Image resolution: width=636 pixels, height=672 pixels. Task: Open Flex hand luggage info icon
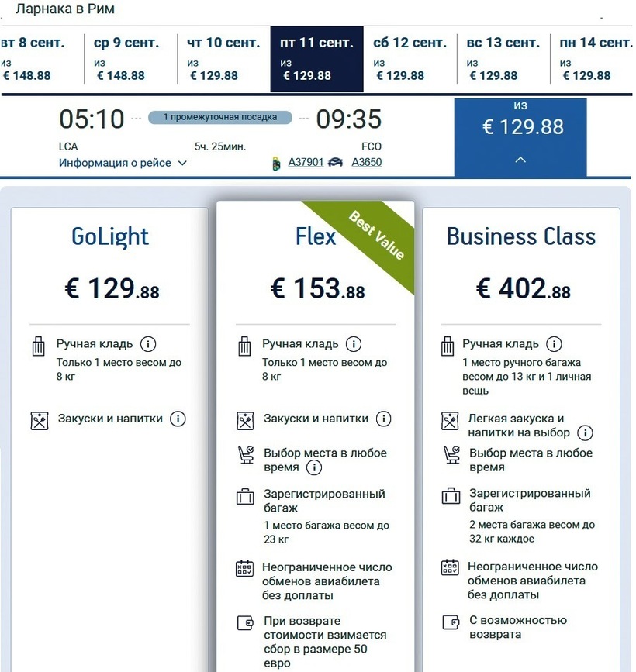point(354,344)
